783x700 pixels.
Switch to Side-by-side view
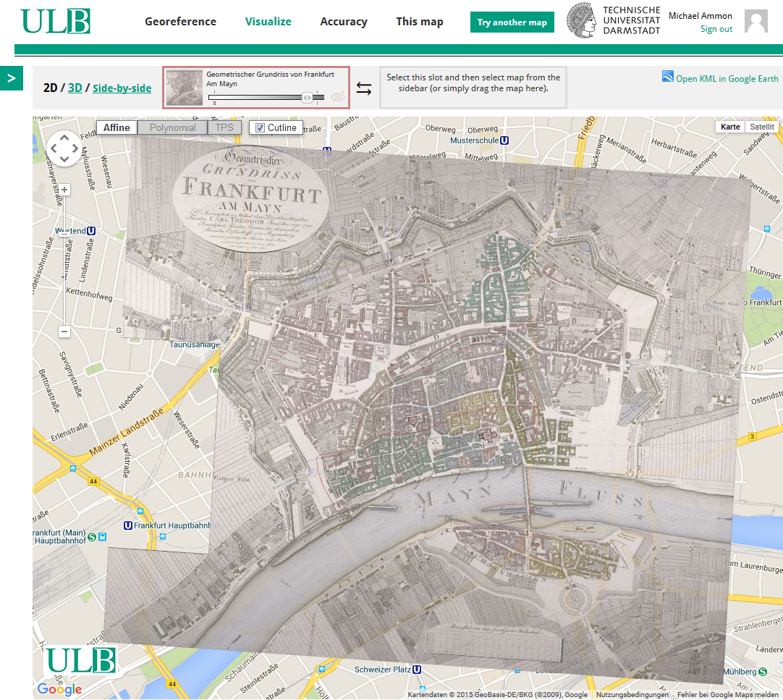(x=122, y=88)
